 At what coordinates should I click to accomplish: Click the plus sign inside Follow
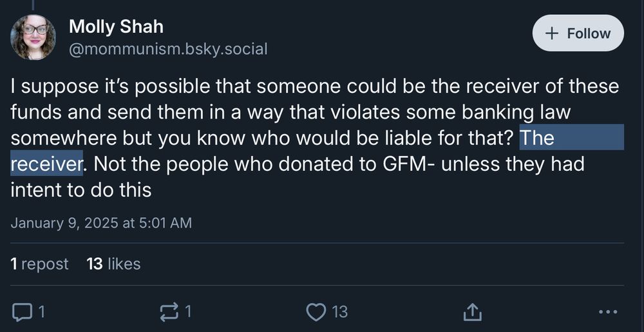tap(553, 33)
